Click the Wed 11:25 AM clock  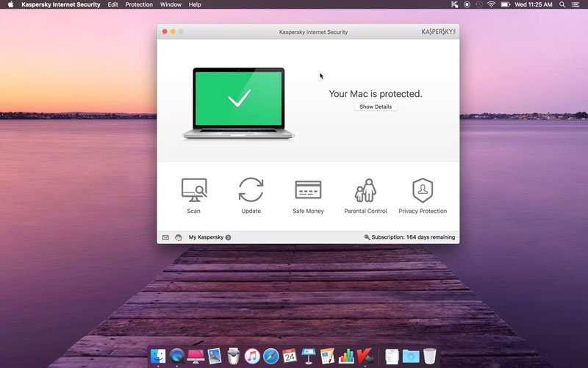click(534, 4)
